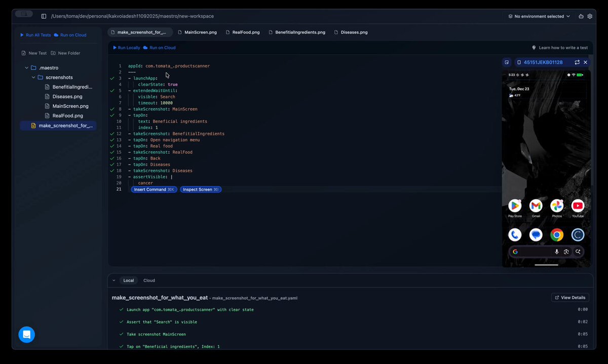Open MainScreen.png in the file tree
This screenshot has width=608, height=364.
(x=66, y=106)
